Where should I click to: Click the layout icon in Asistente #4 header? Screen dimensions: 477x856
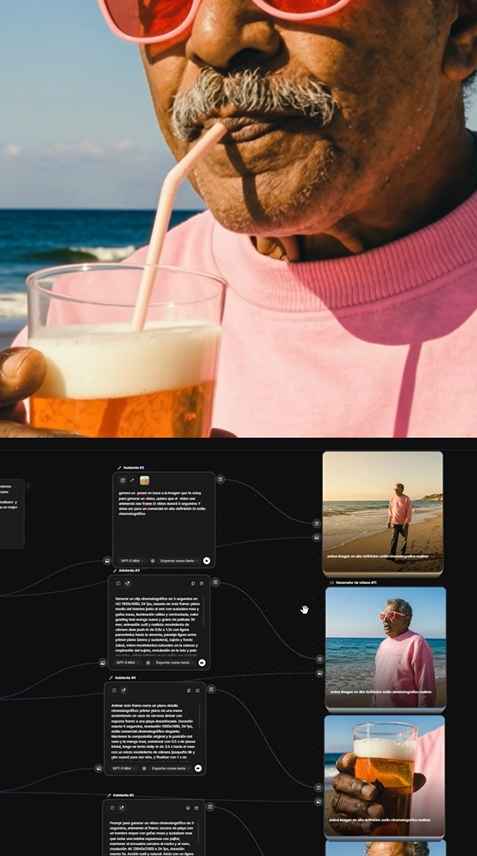coord(114,690)
